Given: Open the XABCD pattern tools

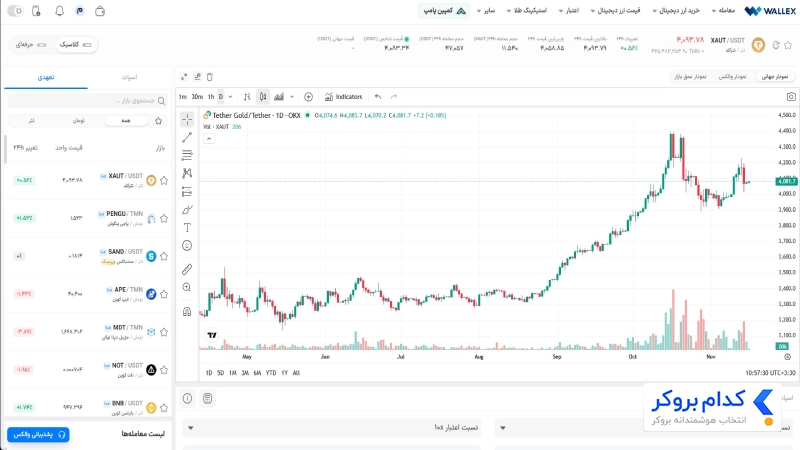Looking at the screenshot, I should (187, 173).
